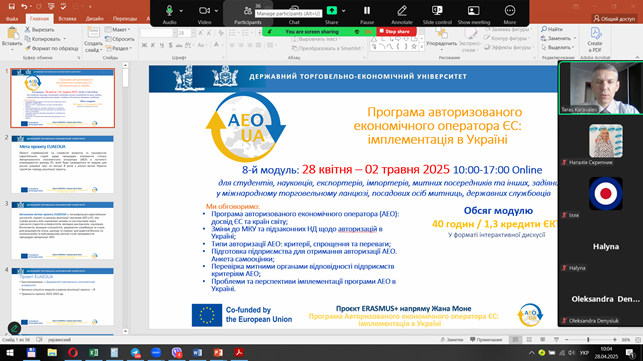Viewport: 643px width, 361px height.
Task: Open Windows Start menu
Action: tap(10, 353)
